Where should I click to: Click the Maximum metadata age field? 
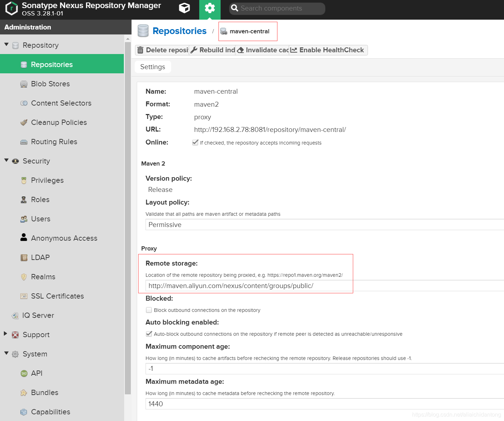point(324,404)
